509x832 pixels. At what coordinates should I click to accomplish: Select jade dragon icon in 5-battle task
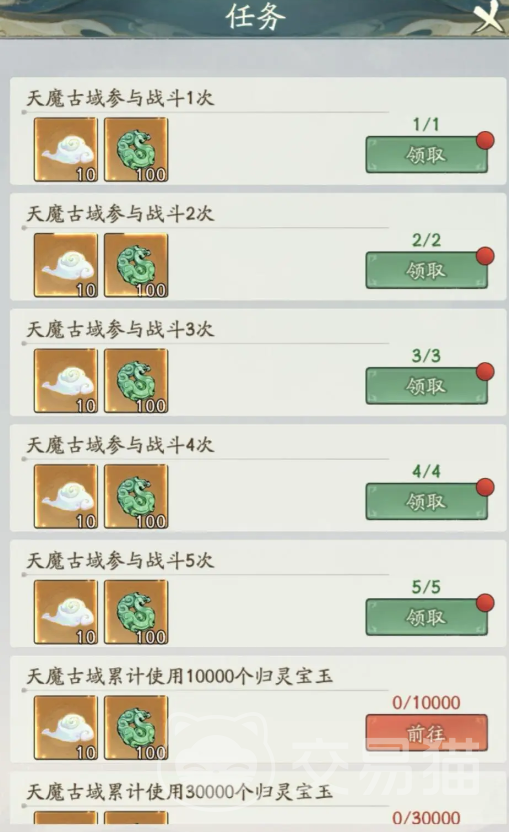point(136,612)
